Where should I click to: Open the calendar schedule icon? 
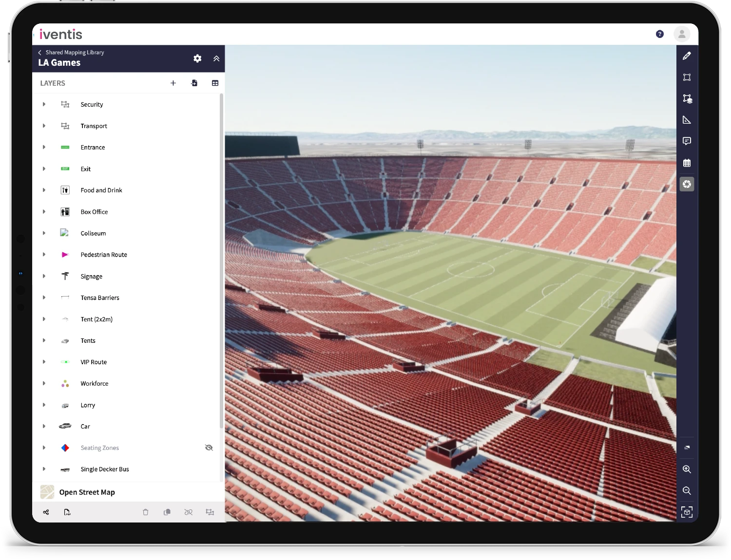pos(687,163)
